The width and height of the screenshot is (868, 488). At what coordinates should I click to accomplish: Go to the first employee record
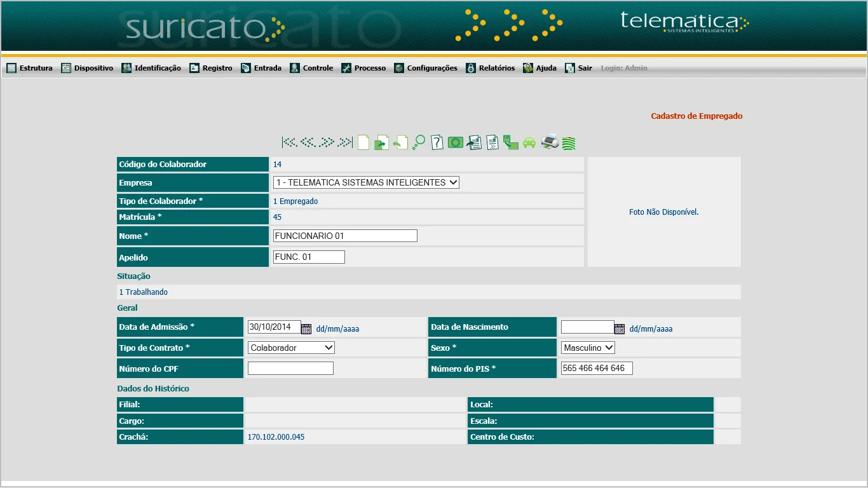coord(289,142)
